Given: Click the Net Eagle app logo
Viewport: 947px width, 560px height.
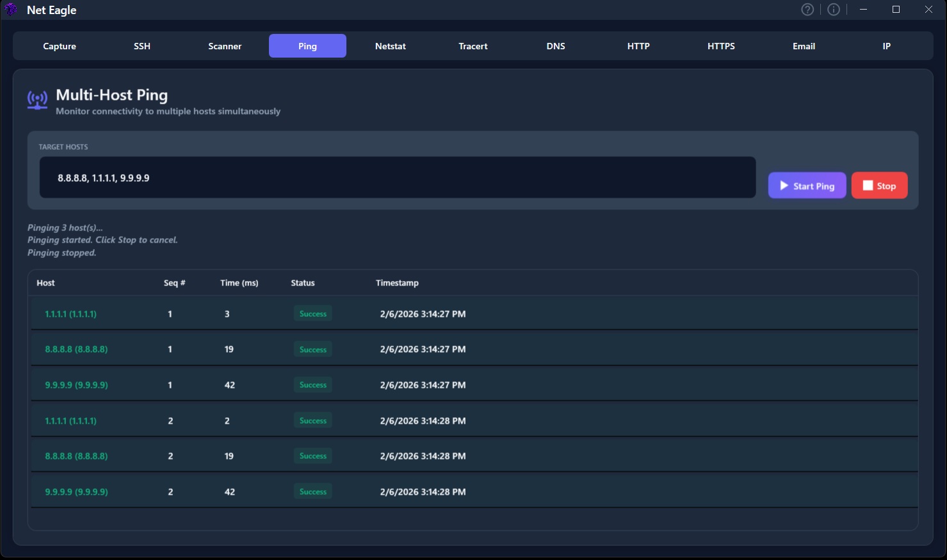Looking at the screenshot, I should pos(10,10).
